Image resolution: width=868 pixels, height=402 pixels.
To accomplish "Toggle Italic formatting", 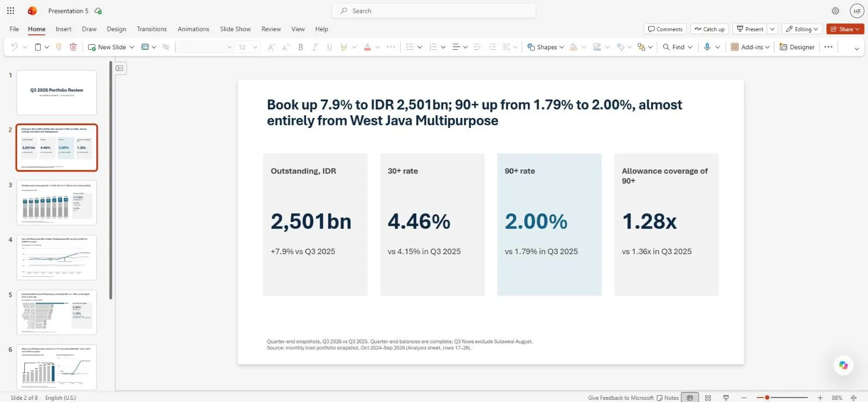I will click(315, 47).
